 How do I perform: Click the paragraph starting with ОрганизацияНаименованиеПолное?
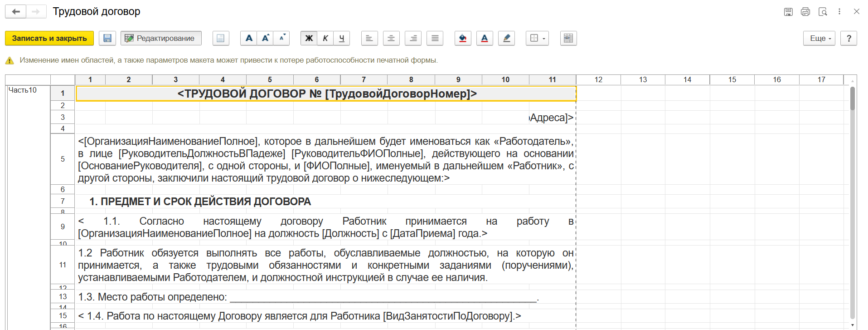click(x=325, y=159)
